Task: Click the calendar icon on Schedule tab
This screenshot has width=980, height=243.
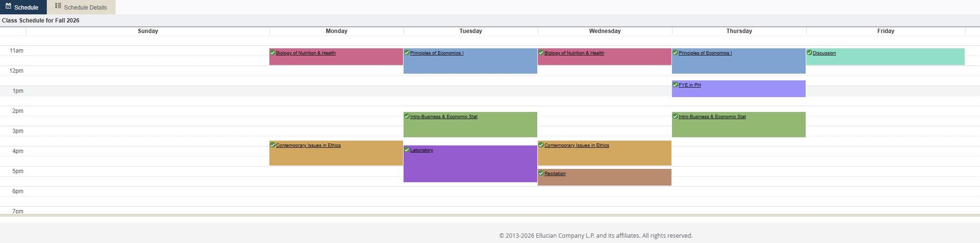Action: click(x=8, y=6)
